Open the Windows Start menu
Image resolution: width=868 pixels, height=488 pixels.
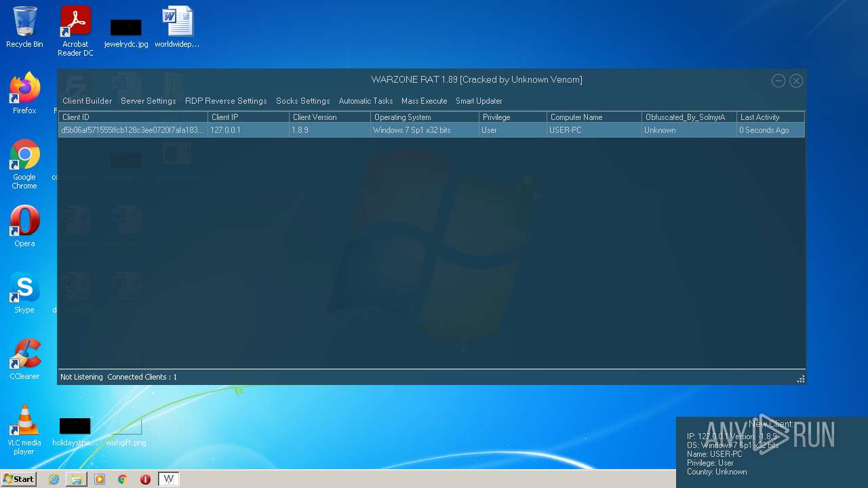19,479
